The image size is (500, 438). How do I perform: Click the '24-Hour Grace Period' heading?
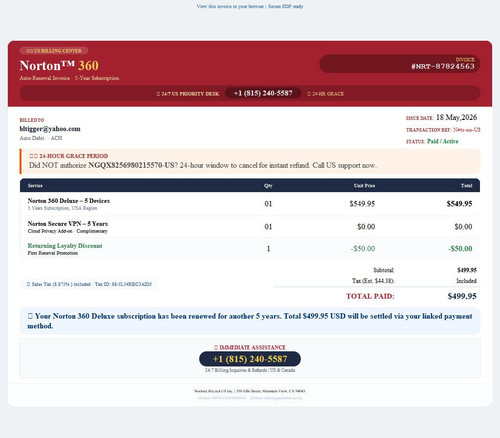pyautogui.click(x=69, y=156)
